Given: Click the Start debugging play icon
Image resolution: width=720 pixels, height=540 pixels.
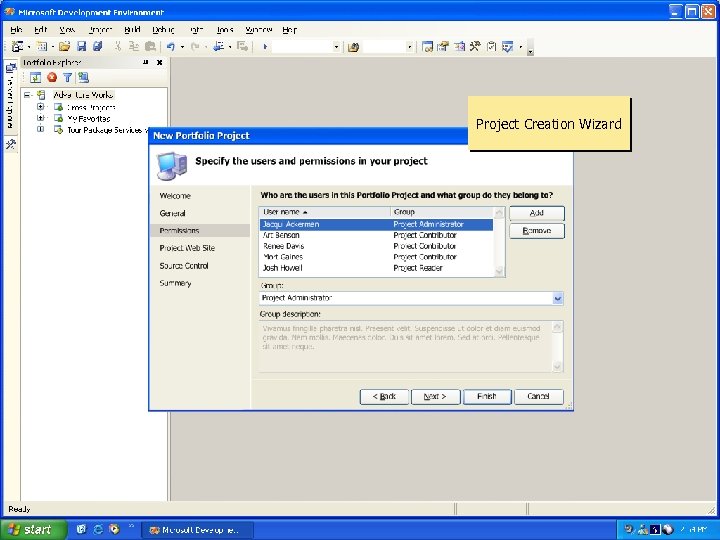Looking at the screenshot, I should point(265,46).
